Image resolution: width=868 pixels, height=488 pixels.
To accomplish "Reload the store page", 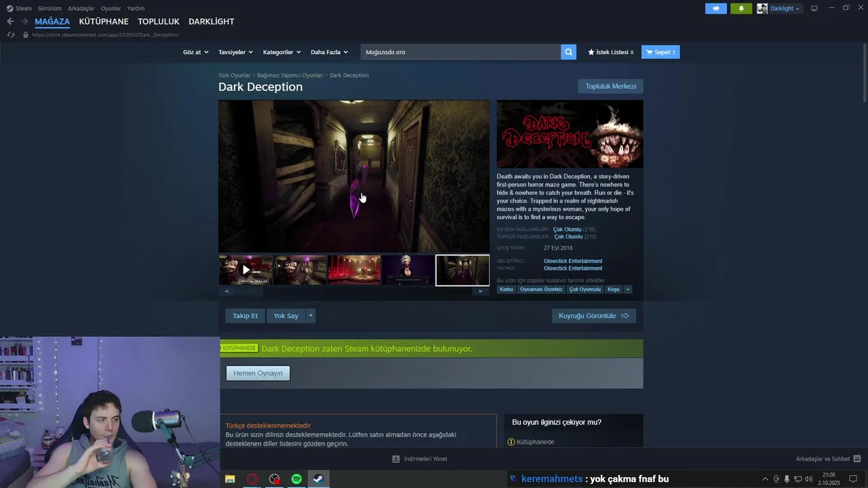I will coord(10,35).
